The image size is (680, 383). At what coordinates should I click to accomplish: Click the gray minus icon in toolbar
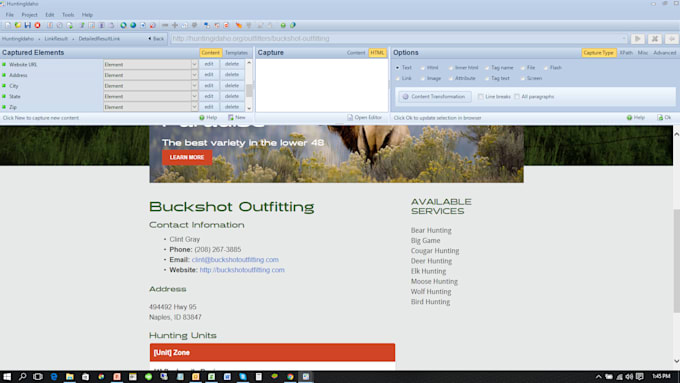(x=165, y=26)
